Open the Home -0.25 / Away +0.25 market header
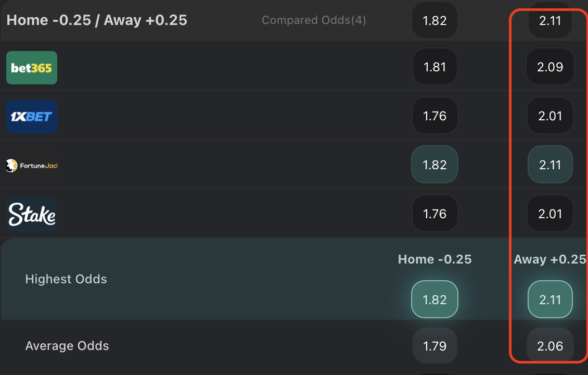The height and width of the screenshot is (375, 588). [96, 20]
